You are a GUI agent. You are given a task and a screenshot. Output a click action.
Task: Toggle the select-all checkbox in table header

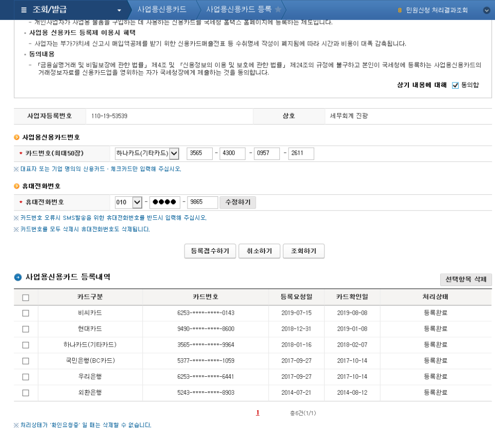26,297
